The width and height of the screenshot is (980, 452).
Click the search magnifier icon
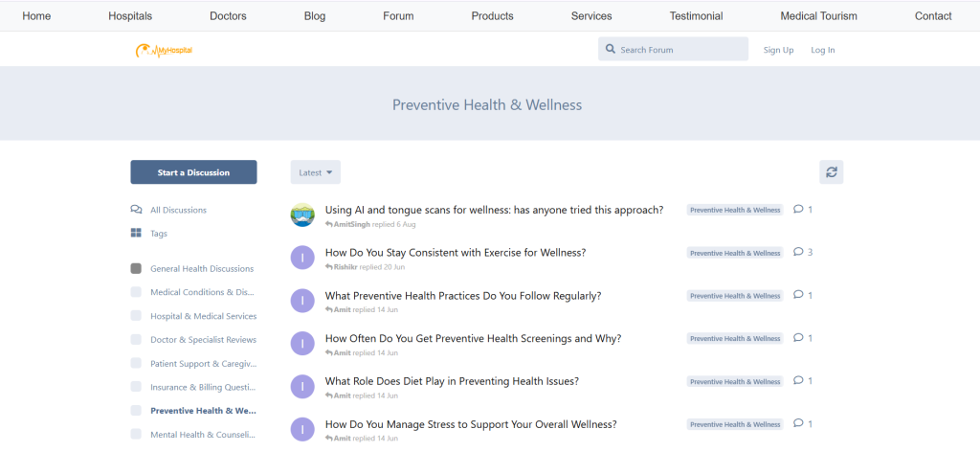coord(611,50)
